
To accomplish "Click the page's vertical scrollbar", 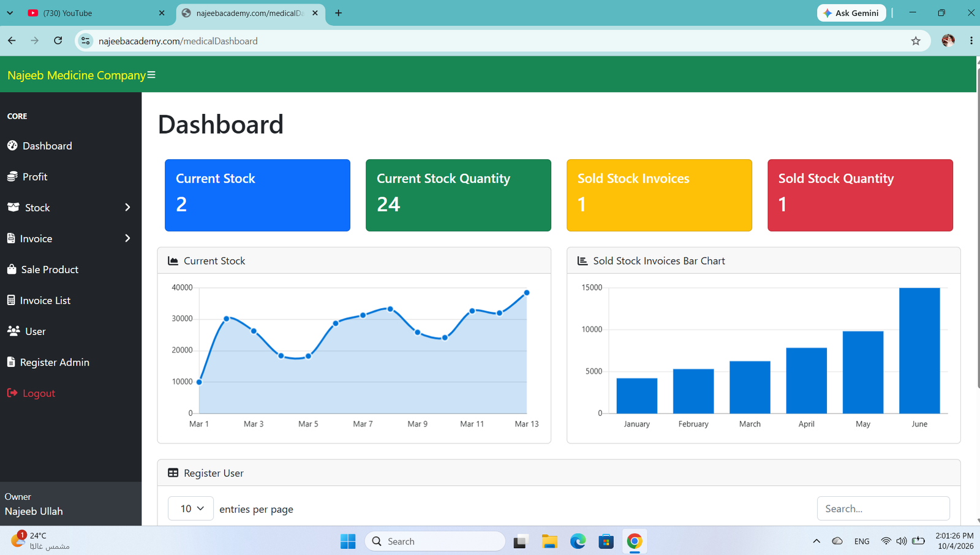I will (x=978, y=239).
